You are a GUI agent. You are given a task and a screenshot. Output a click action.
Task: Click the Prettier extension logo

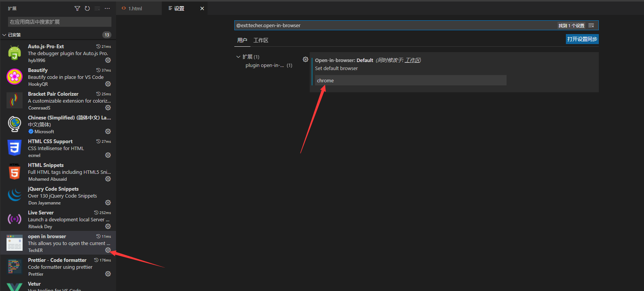pos(15,266)
